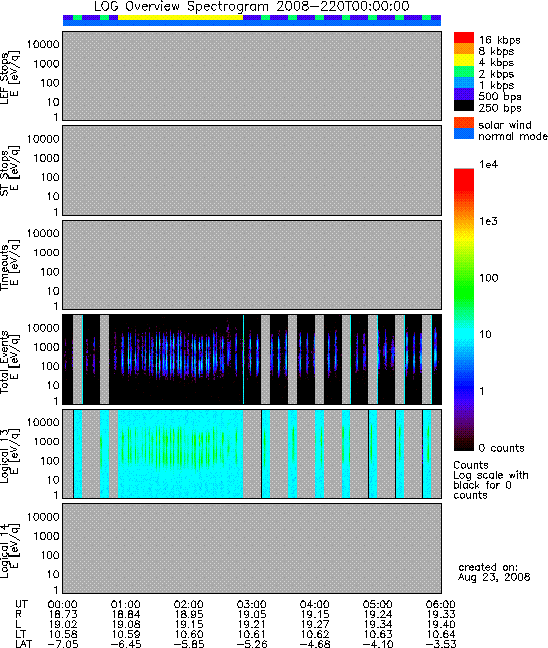Click the 1000 tick on ST Stops axis
548x648 pixels.
coord(46,158)
